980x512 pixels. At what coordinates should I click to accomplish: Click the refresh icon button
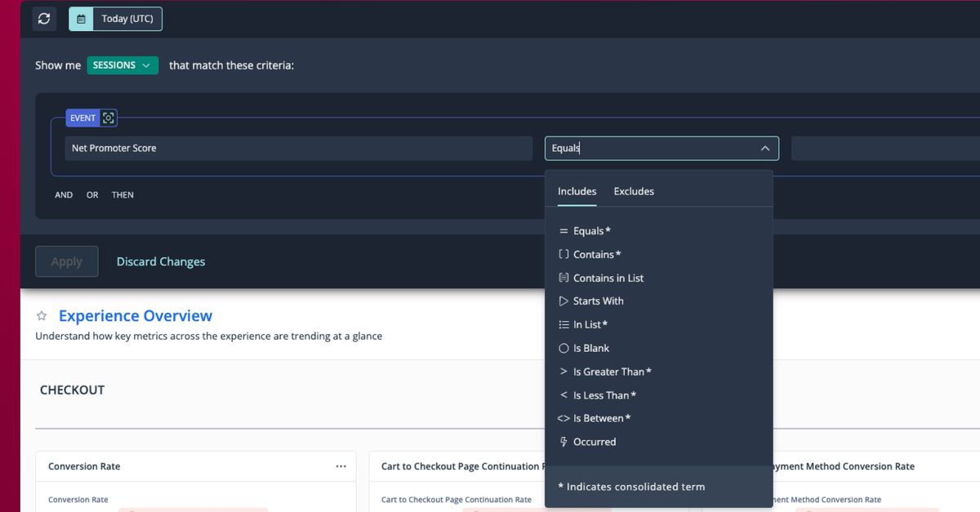click(44, 19)
